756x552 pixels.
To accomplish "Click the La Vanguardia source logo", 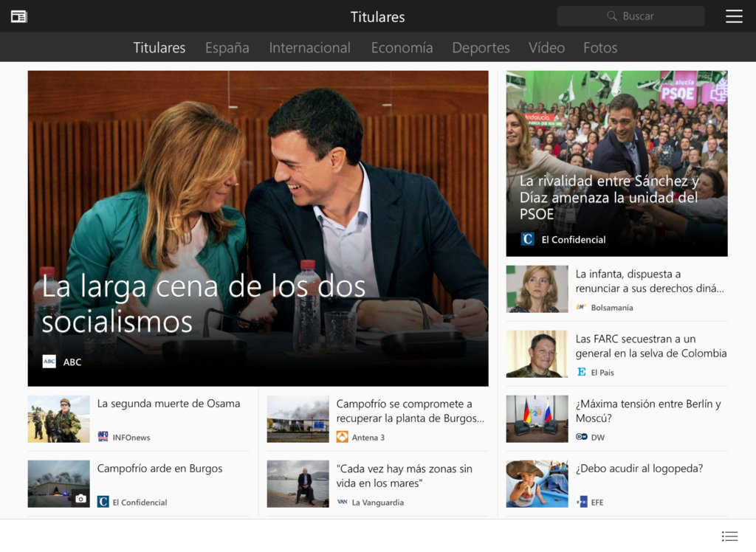I will 342,502.
